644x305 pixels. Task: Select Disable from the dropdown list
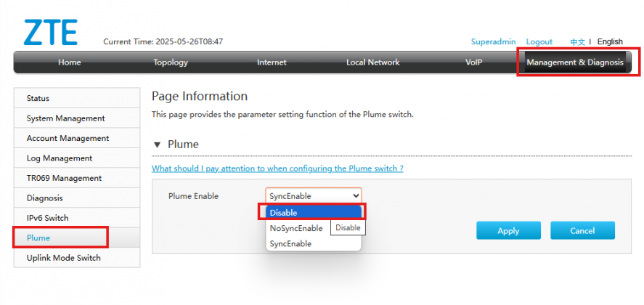314,213
